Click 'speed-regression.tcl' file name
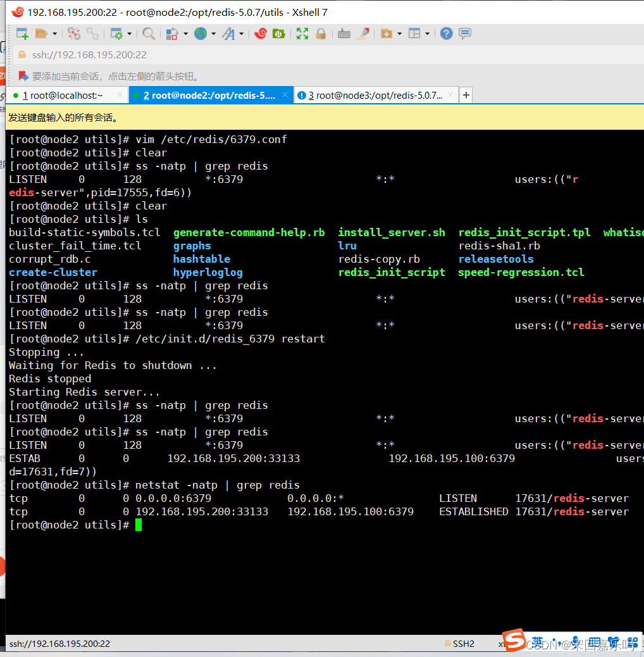The image size is (644, 657). (x=521, y=272)
